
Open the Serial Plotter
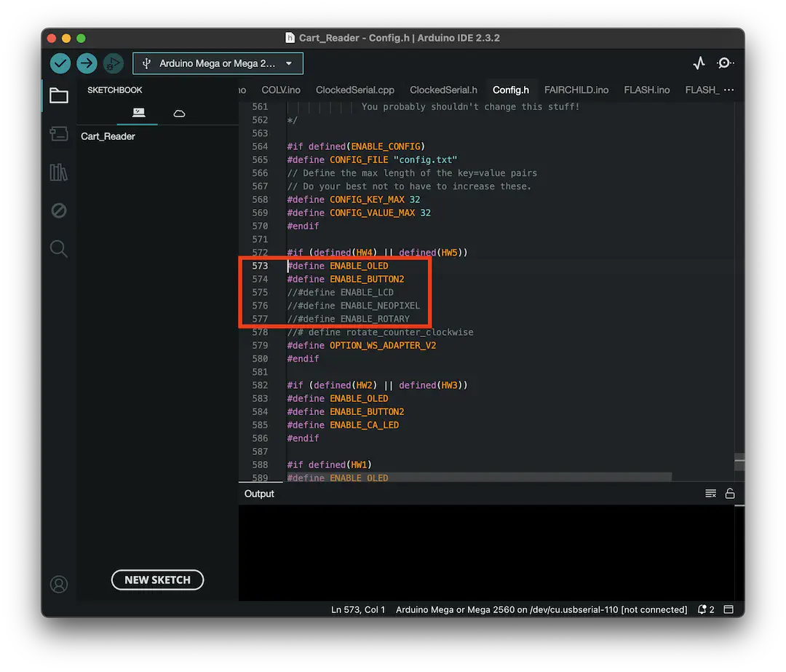pyautogui.click(x=699, y=63)
